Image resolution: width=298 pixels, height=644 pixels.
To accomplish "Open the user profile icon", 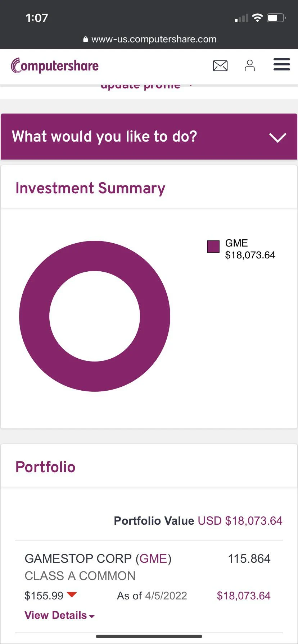I will 250,66.
